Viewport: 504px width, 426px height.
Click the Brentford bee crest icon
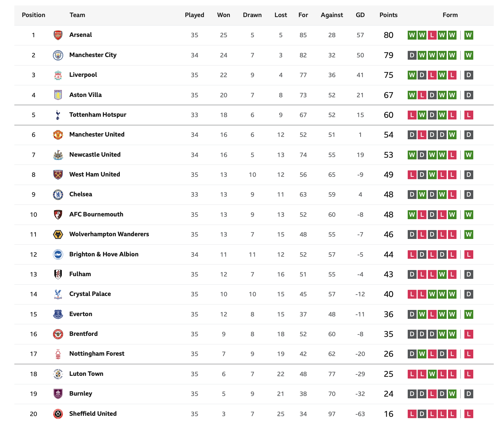[x=58, y=334]
